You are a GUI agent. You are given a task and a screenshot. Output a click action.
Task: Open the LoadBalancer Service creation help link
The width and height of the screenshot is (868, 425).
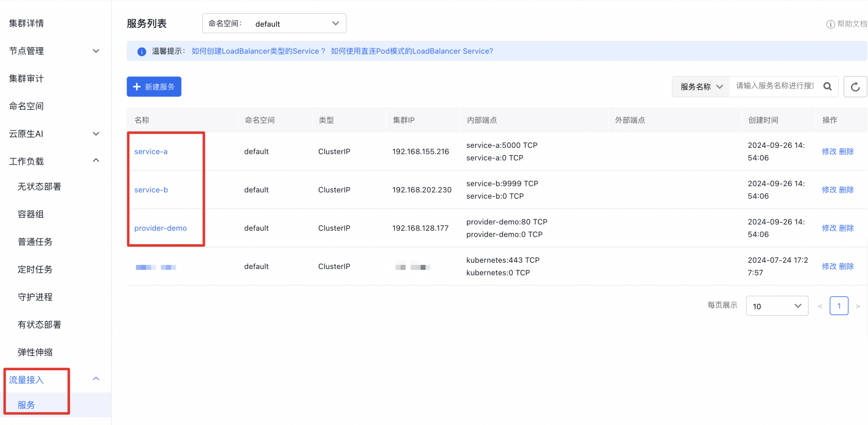pyautogui.click(x=258, y=51)
